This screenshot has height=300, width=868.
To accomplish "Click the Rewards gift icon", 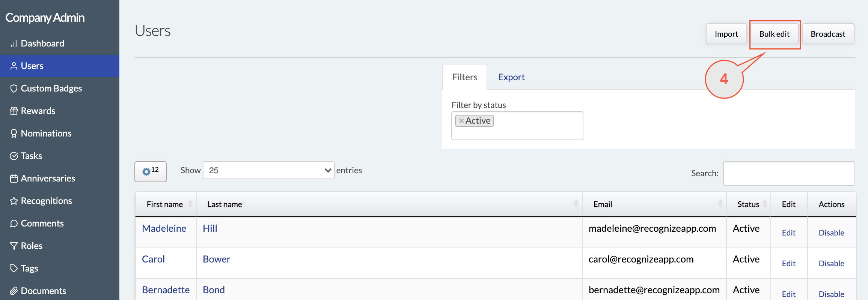I will pos(14,111).
